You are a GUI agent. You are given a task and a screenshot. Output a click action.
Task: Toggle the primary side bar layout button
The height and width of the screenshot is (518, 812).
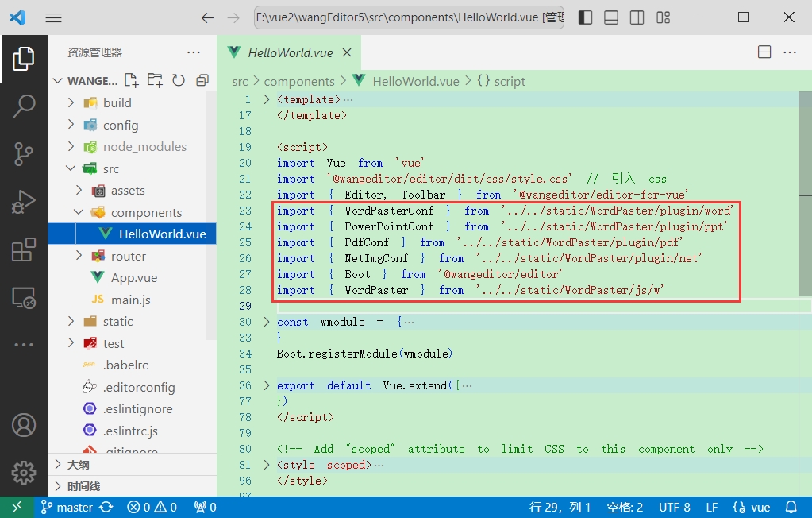585,17
